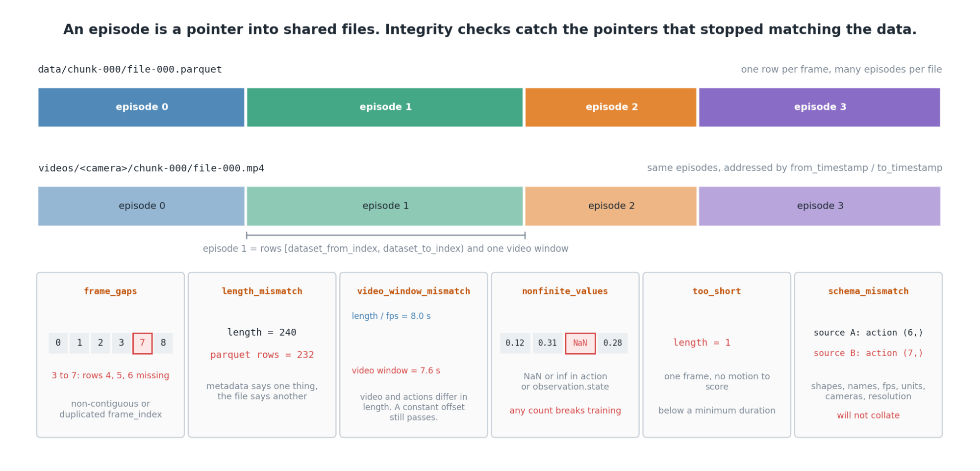Click the parquet episode 1 block

tap(385, 107)
